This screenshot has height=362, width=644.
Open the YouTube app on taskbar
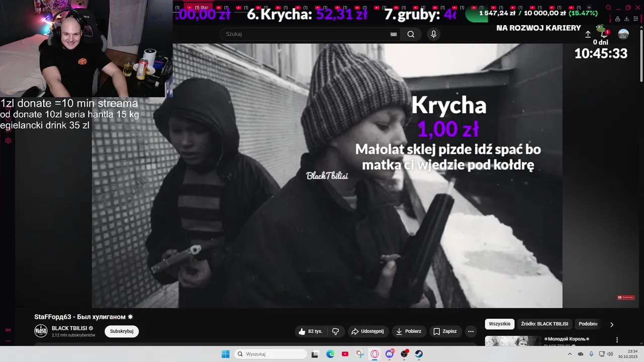[x=345, y=354]
